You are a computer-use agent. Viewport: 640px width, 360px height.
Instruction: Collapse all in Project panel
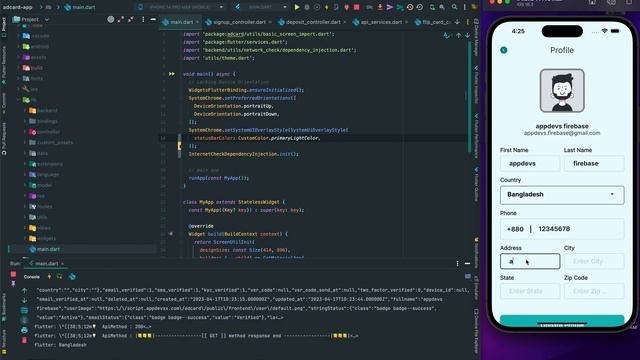click(x=131, y=19)
